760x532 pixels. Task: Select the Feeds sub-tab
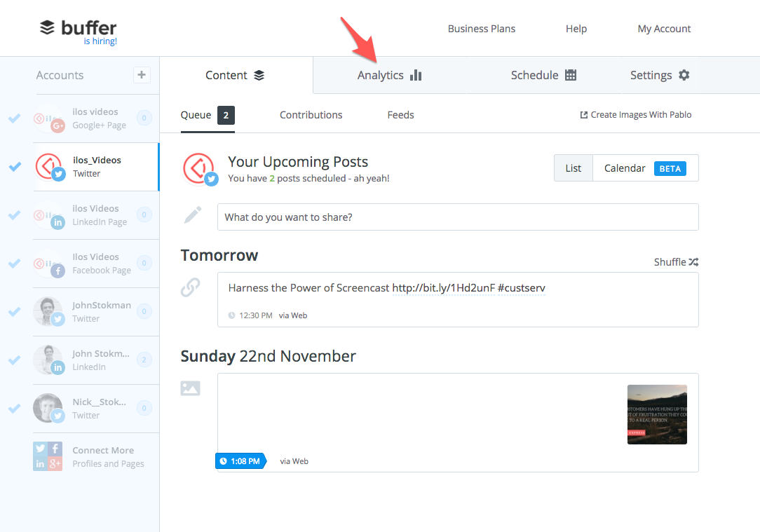(x=401, y=115)
